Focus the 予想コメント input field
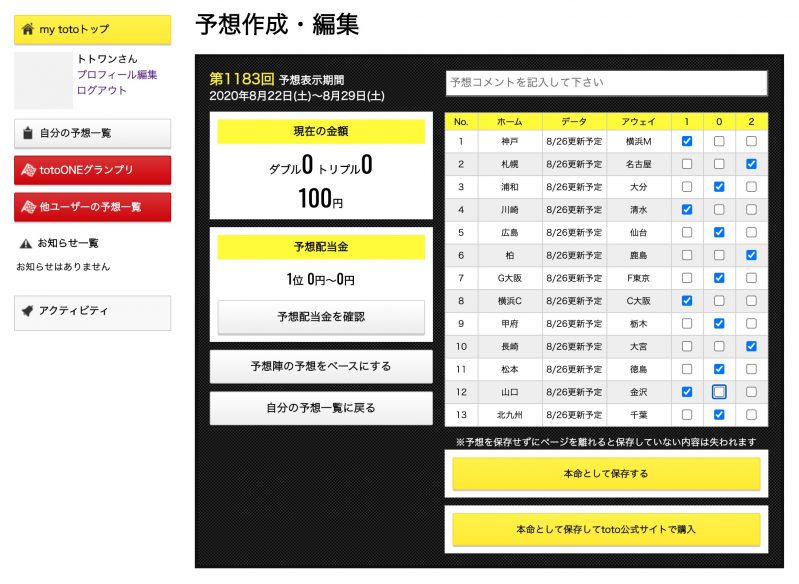This screenshot has width=799, height=584. coord(605,82)
